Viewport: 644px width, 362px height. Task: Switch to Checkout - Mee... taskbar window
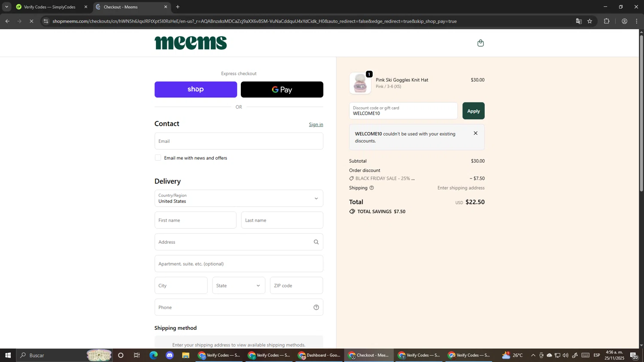[x=369, y=355]
